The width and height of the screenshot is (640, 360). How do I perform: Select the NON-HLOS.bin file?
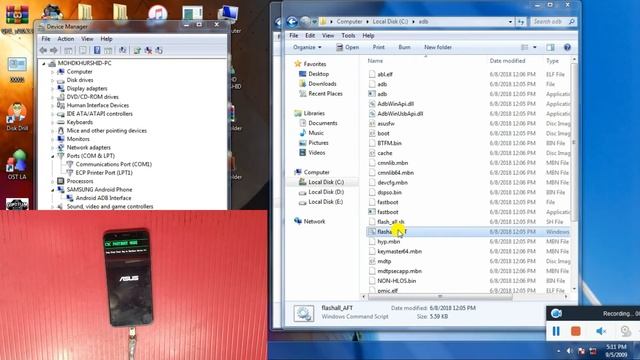pos(396,281)
